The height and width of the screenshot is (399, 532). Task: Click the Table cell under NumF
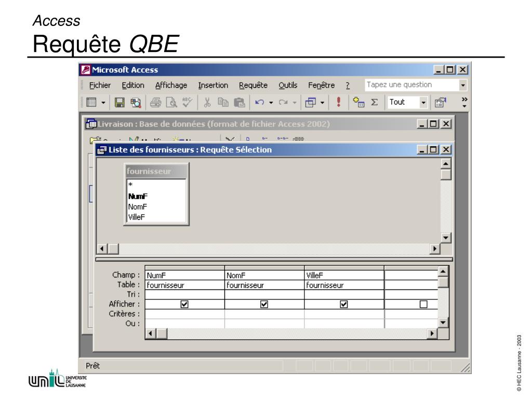tap(185, 285)
